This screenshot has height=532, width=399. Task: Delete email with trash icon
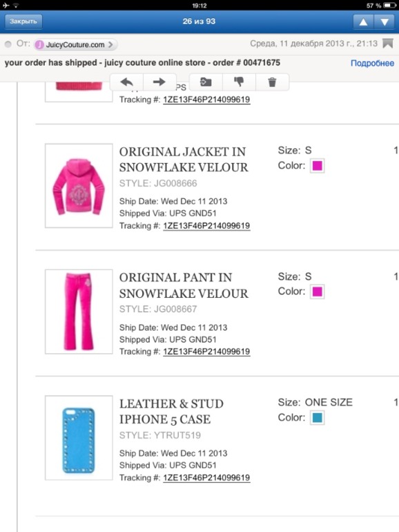click(x=272, y=82)
